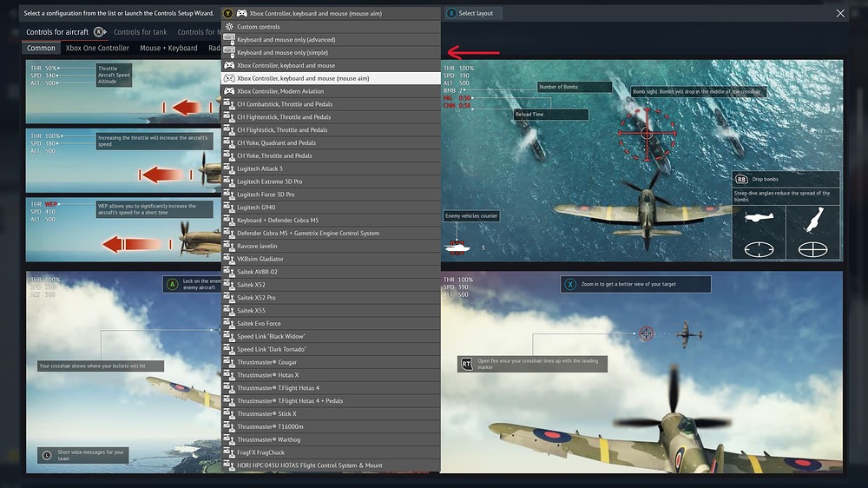Choose CH Yoke, Quadrant and Pedals

pos(331,143)
